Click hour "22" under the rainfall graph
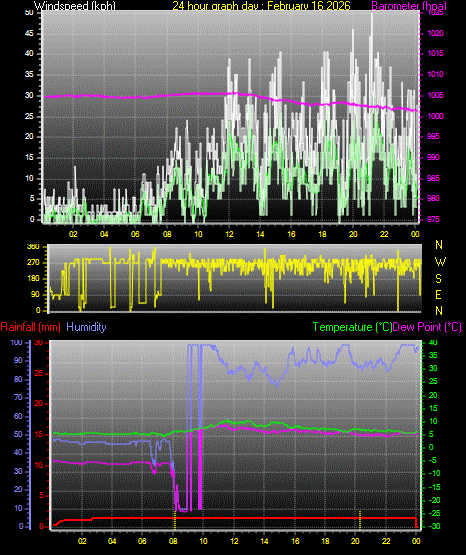Screen dimensions: 466x555 [x=386, y=541]
